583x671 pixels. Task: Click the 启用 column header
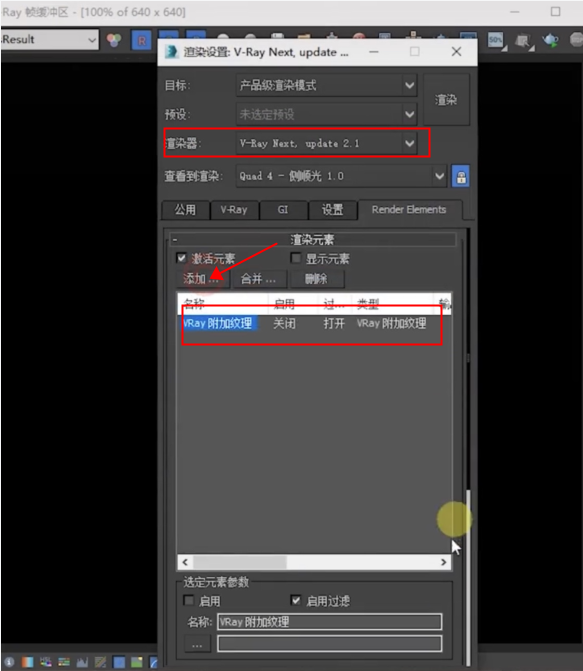[x=292, y=304]
